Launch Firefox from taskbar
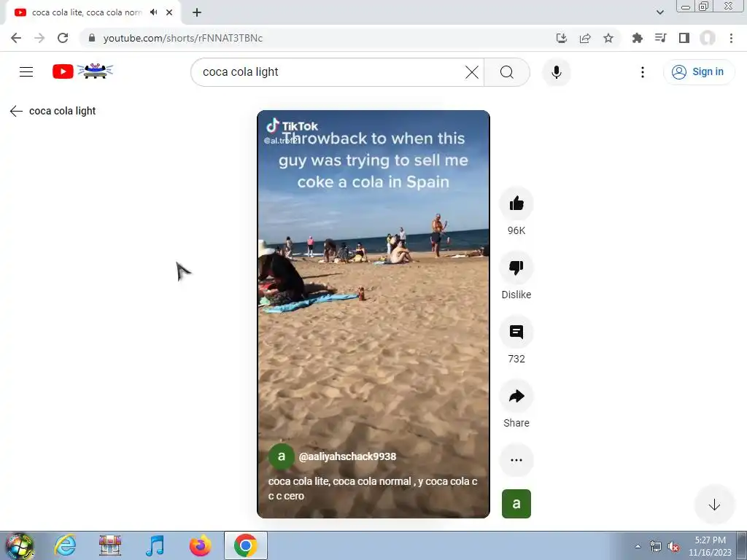 point(200,545)
